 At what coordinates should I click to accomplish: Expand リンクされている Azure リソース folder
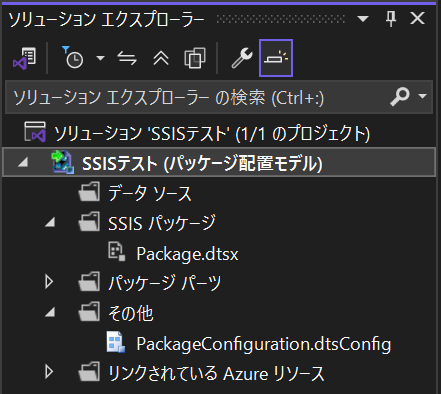coord(49,372)
